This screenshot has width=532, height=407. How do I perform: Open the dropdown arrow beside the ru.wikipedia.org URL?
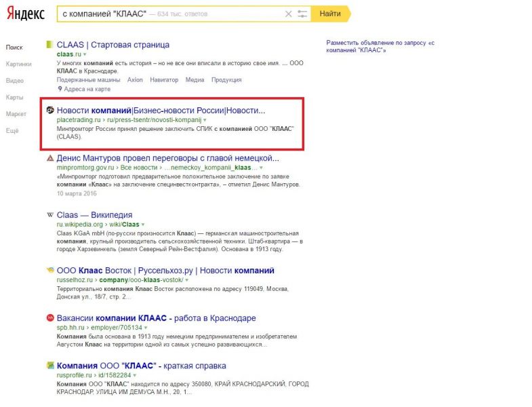click(143, 225)
